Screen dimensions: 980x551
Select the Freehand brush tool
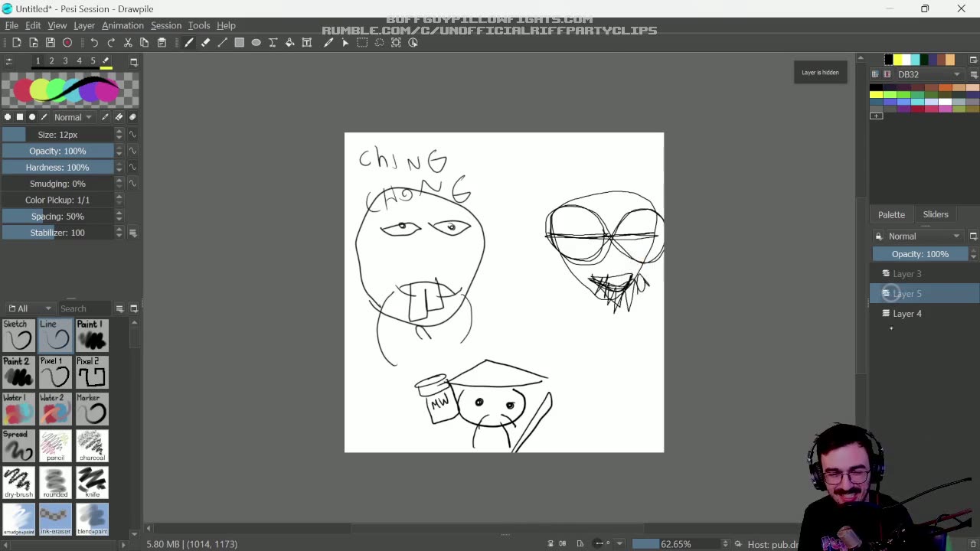tap(188, 43)
